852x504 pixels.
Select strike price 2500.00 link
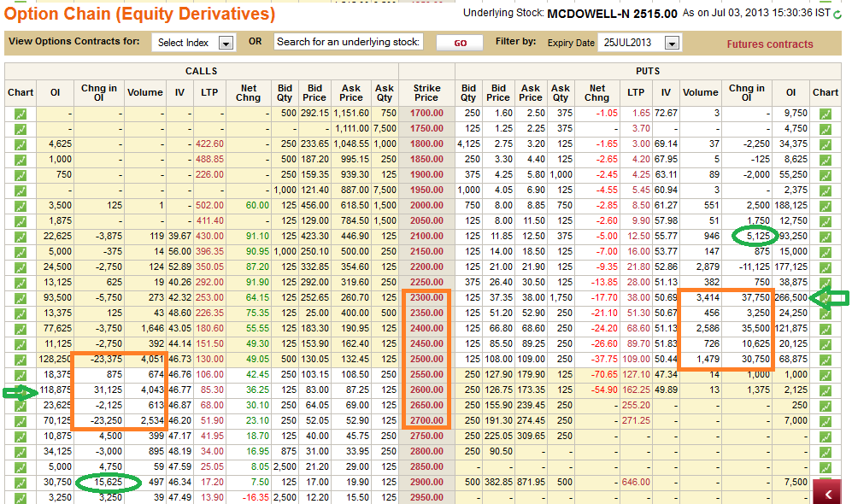click(x=426, y=359)
